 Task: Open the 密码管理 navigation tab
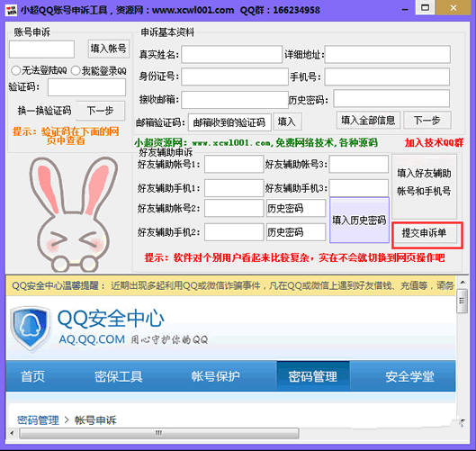coord(313,376)
